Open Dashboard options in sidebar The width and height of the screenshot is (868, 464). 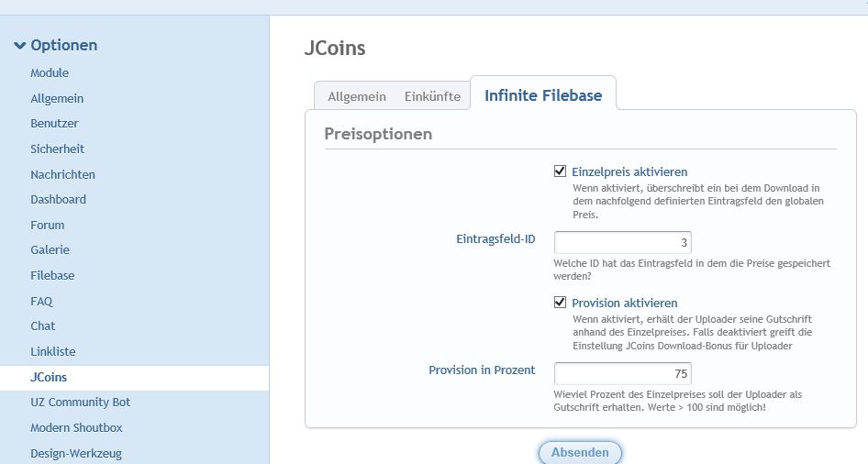coord(58,200)
